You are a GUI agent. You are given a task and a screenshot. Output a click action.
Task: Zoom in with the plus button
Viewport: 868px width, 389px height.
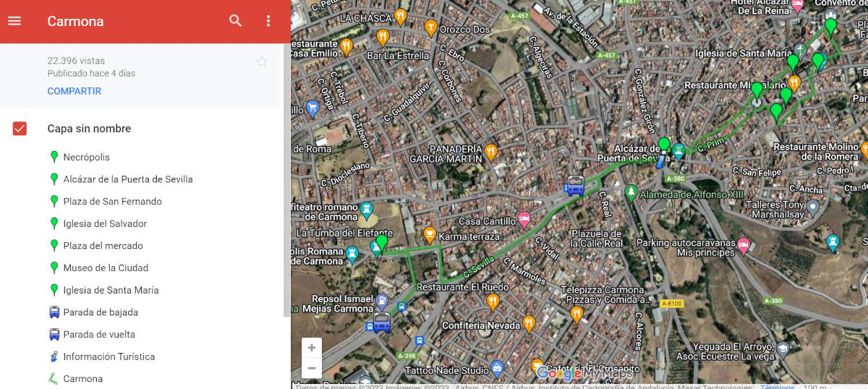[x=312, y=348]
